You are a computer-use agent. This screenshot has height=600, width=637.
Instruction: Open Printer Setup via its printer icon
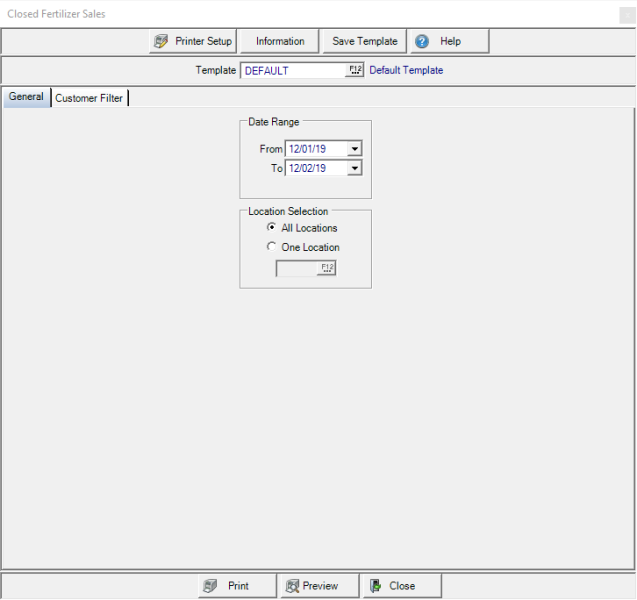click(161, 41)
